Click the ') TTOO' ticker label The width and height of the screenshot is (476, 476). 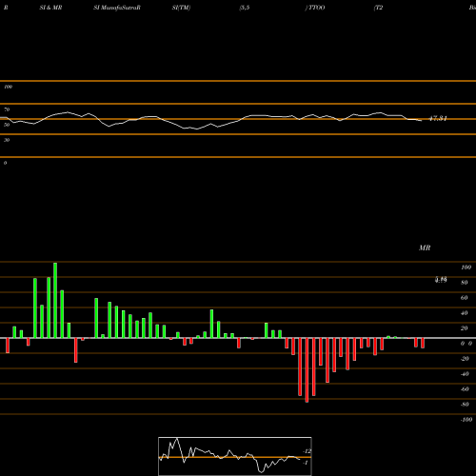click(315, 8)
